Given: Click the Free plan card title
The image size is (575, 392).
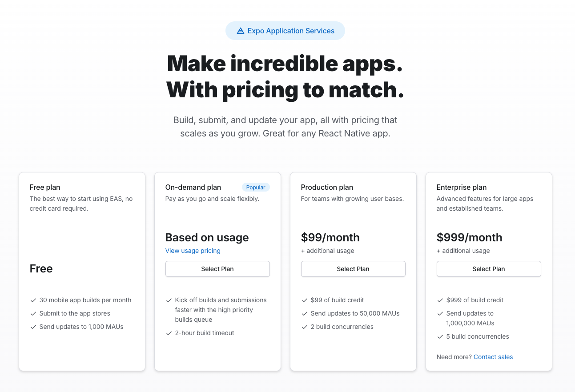Looking at the screenshot, I should click(45, 187).
